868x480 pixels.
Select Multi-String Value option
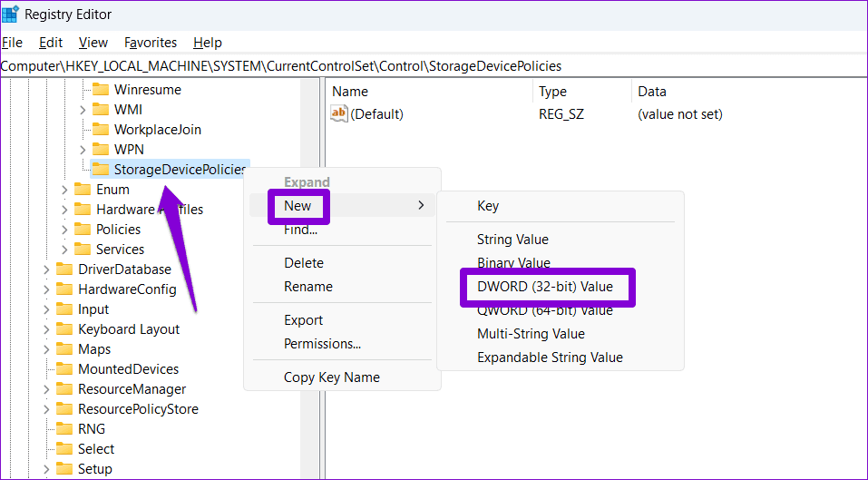561,333
